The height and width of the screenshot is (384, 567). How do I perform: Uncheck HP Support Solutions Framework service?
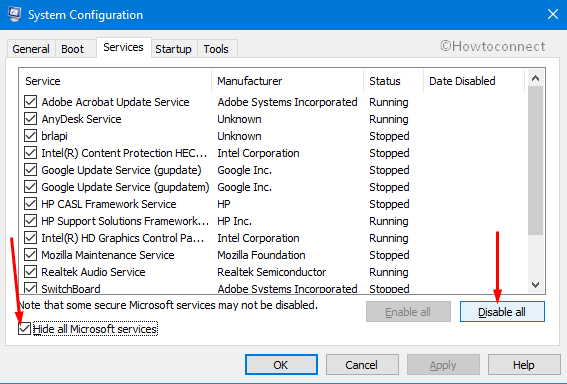(30, 221)
